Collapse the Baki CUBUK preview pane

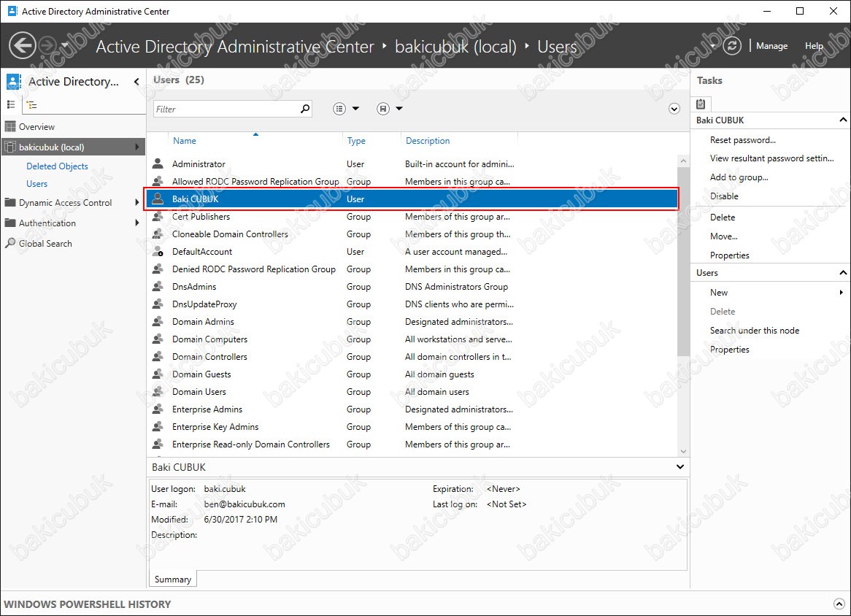pyautogui.click(x=680, y=467)
